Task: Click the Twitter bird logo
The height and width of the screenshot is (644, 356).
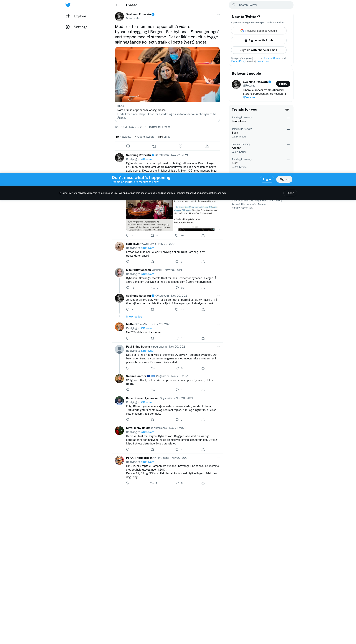Action: [x=68, y=5]
